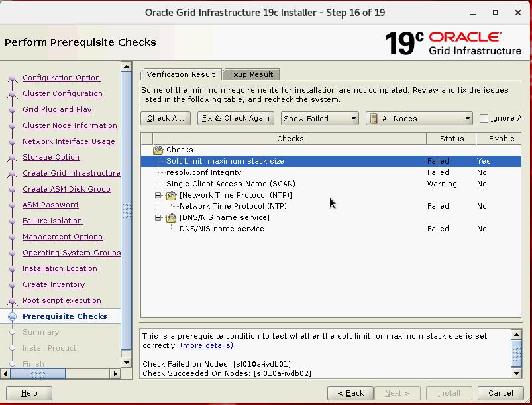Click the Checks root folder icon
The image size is (532, 405).
[x=158, y=150]
